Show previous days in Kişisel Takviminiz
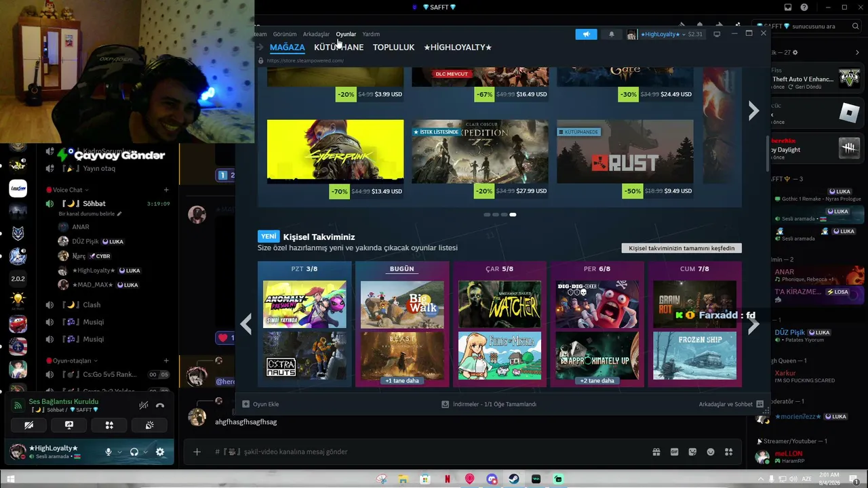 246,324
